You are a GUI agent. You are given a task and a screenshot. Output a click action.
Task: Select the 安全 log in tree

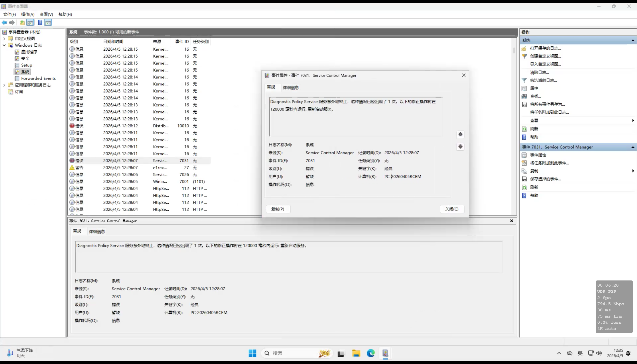[x=25, y=59]
